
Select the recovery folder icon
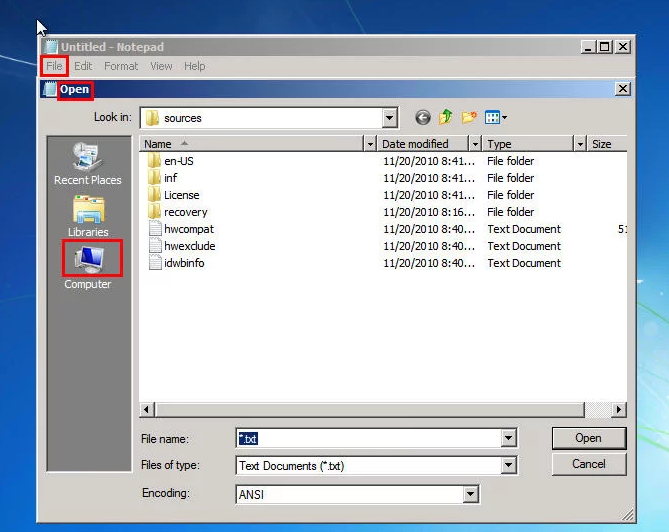(154, 212)
